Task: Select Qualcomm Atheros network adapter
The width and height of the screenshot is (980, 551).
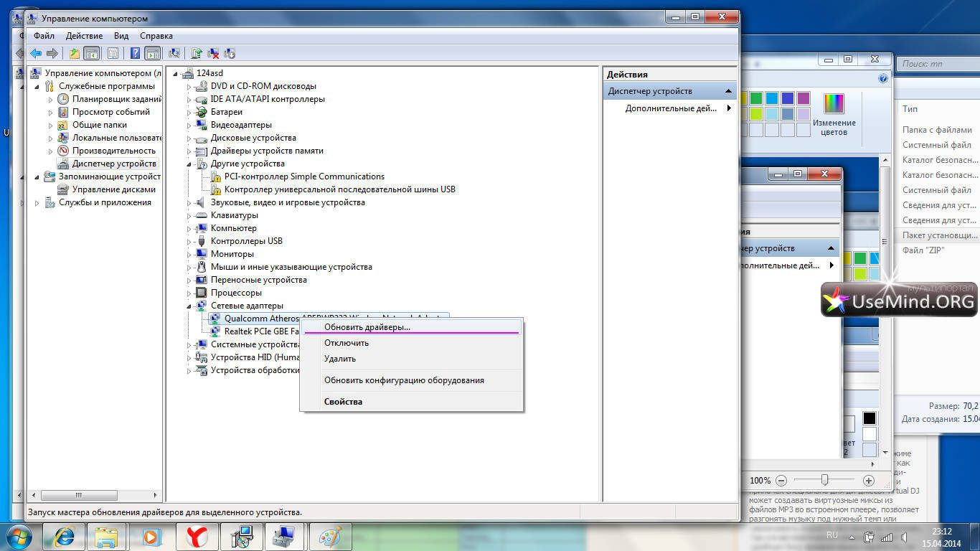Action: [x=262, y=318]
